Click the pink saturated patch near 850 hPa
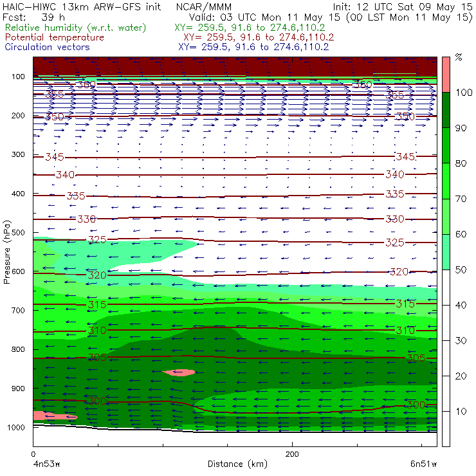476x476 pixels. (x=179, y=372)
